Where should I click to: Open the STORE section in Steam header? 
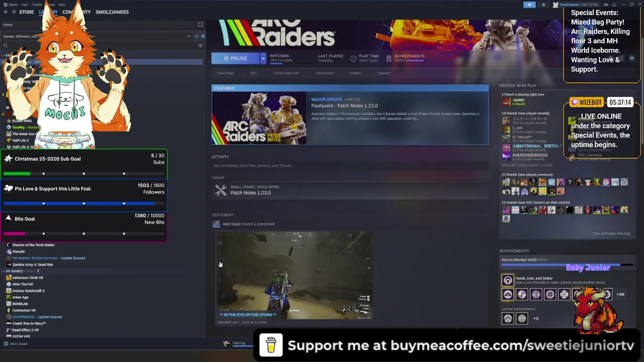tap(27, 12)
